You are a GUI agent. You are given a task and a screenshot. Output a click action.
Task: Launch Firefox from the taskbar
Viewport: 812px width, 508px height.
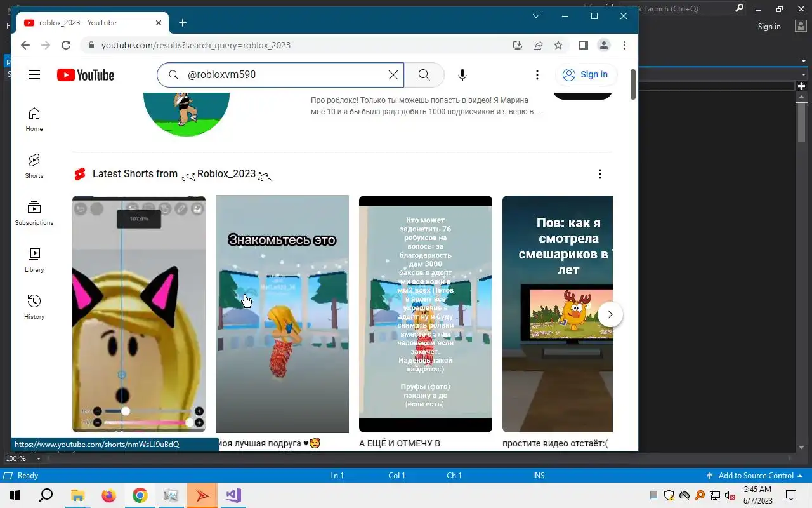pos(108,495)
